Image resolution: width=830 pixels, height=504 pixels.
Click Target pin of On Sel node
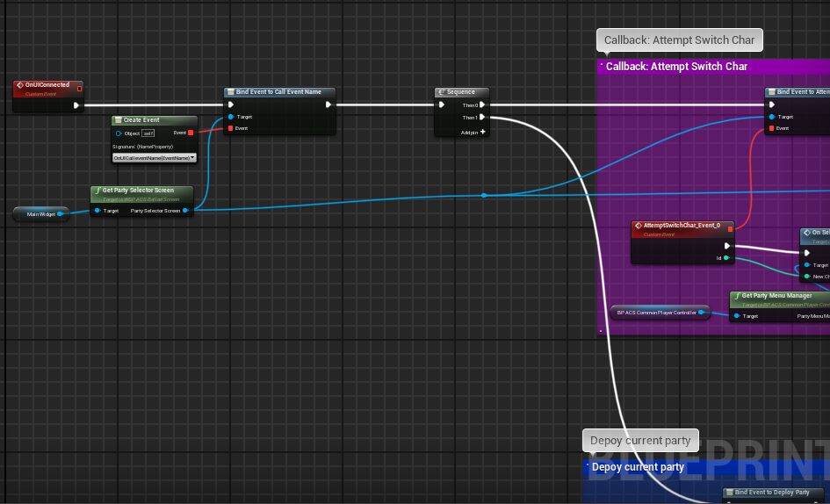click(806, 264)
